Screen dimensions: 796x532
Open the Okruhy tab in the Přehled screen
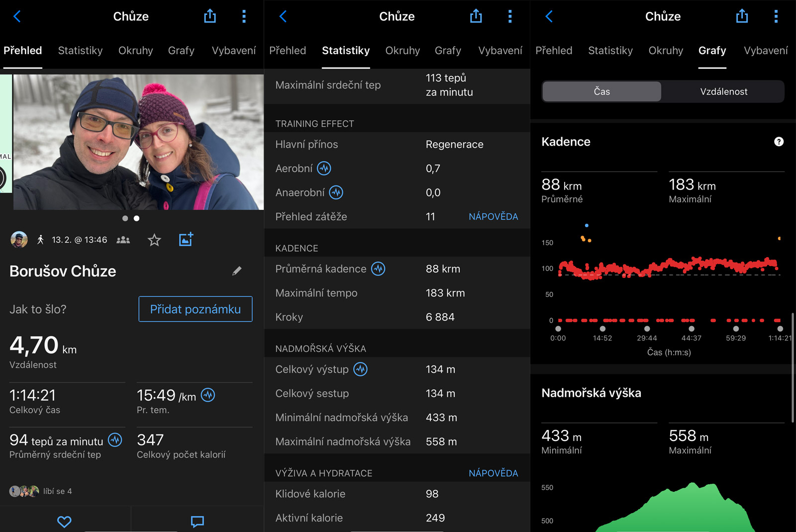click(x=135, y=51)
